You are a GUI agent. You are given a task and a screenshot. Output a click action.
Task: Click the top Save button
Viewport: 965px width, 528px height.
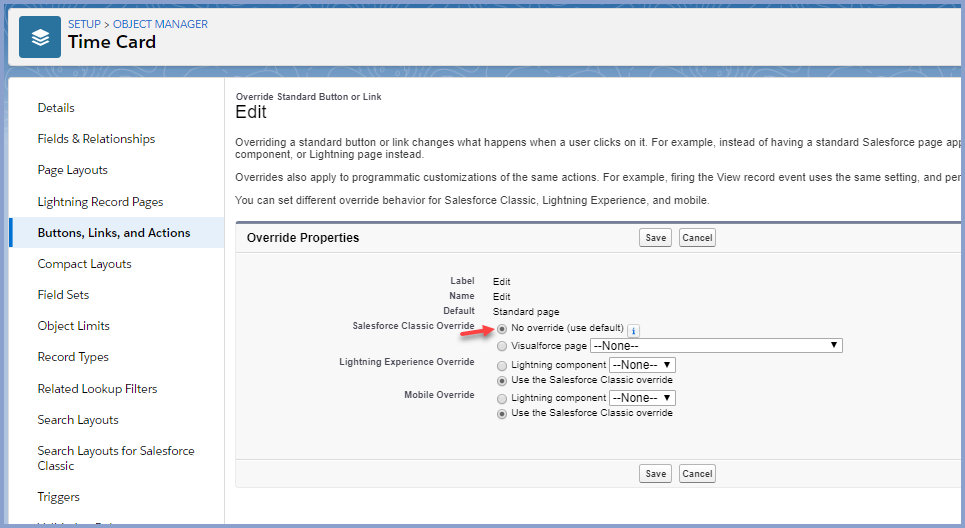[655, 238]
